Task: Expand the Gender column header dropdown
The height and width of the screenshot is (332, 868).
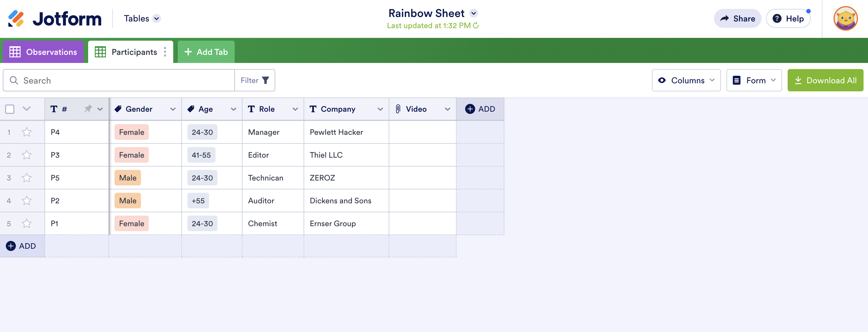Action: [173, 109]
